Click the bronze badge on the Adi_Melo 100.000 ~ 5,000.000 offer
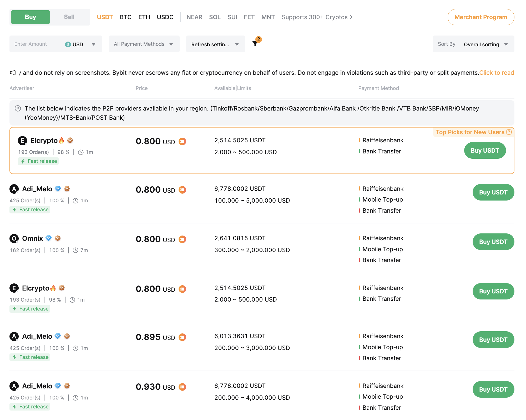526x420 pixels. pos(67,189)
